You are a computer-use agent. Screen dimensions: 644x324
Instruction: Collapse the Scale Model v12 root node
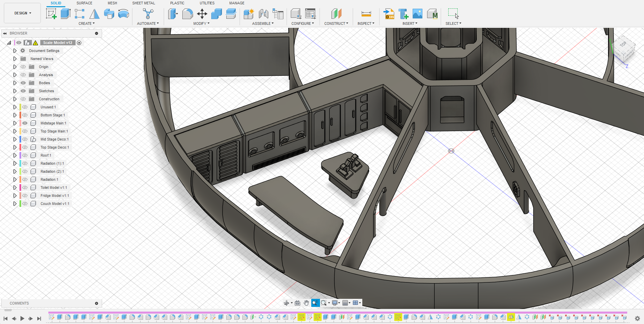click(9, 43)
